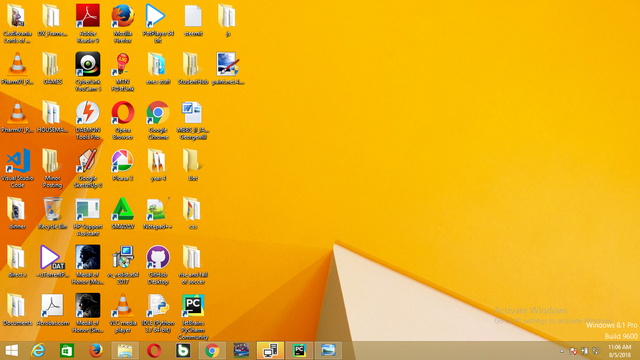Switch to Chrome on the taskbar
This screenshot has width=640, height=360.
pyautogui.click(x=212, y=350)
